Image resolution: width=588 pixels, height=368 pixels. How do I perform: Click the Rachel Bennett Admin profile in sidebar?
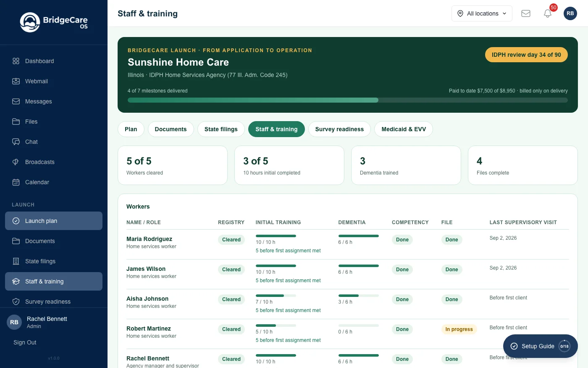[54, 322]
